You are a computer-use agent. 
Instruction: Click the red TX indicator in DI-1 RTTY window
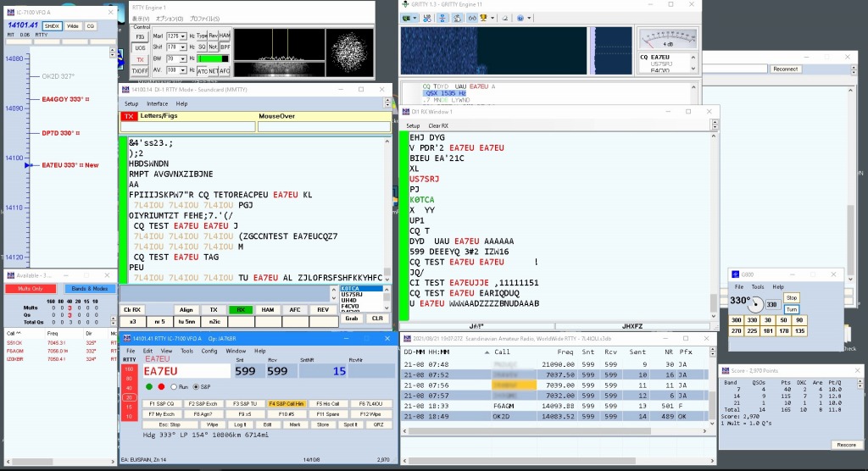129,116
